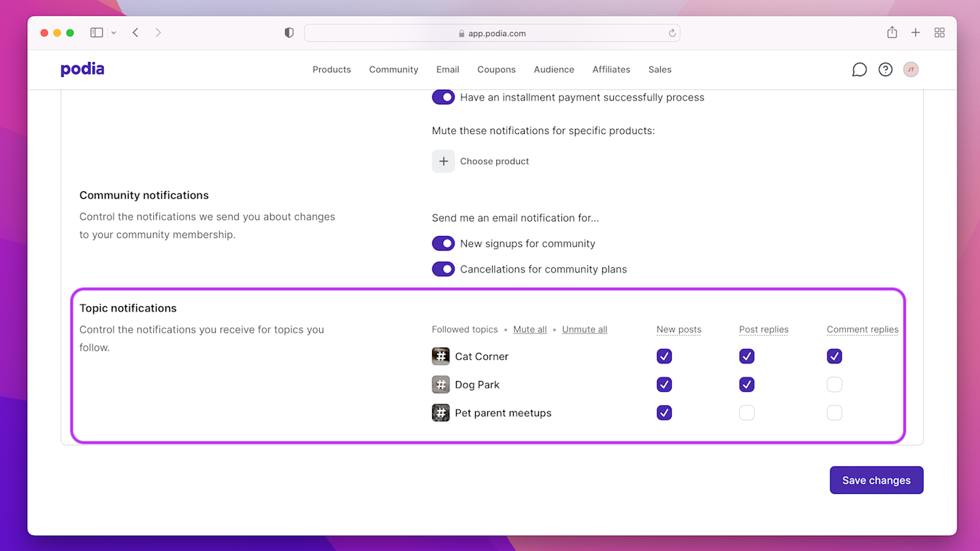980x551 pixels.
Task: Open the Safari share icon
Action: pyautogui.click(x=892, y=33)
